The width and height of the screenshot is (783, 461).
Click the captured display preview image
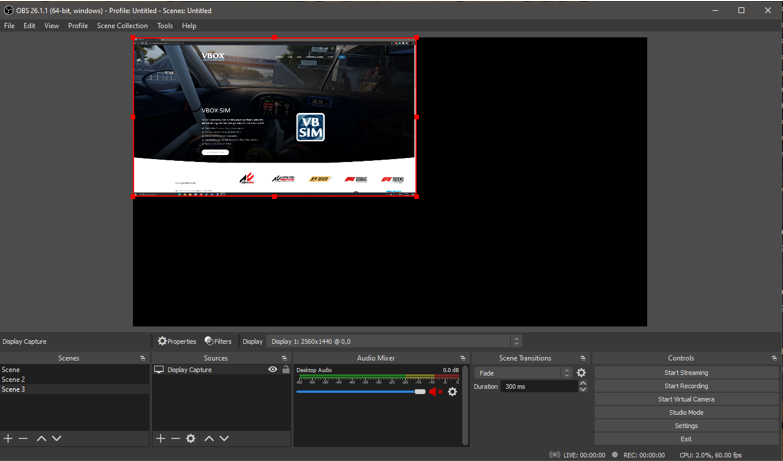[275, 117]
